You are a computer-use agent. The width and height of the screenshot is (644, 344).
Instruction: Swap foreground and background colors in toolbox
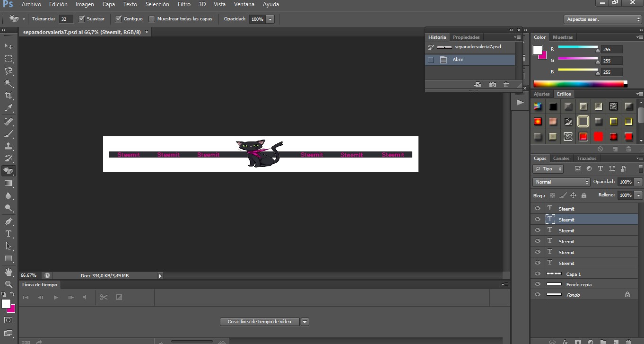point(12,294)
